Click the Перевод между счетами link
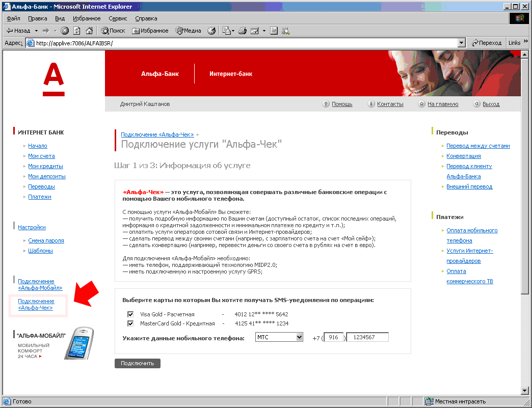Image resolution: width=532 pixels, height=408 pixels. [478, 146]
